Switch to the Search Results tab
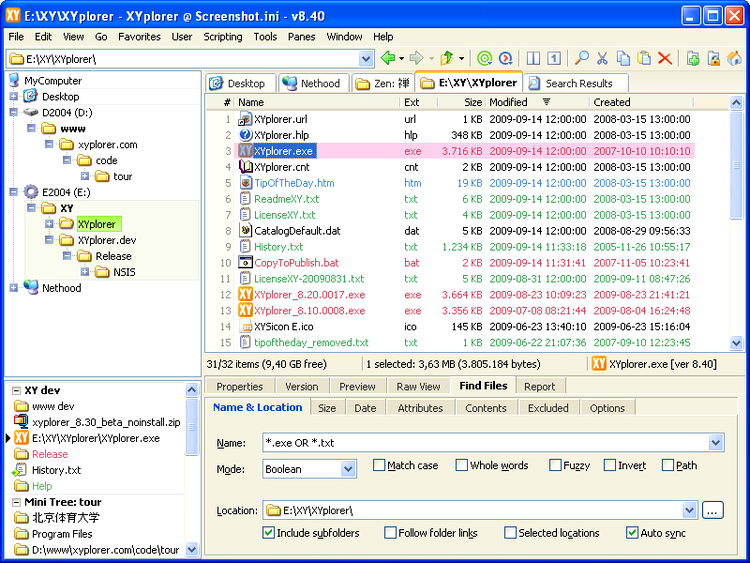The width and height of the screenshot is (750, 563). pos(576,83)
